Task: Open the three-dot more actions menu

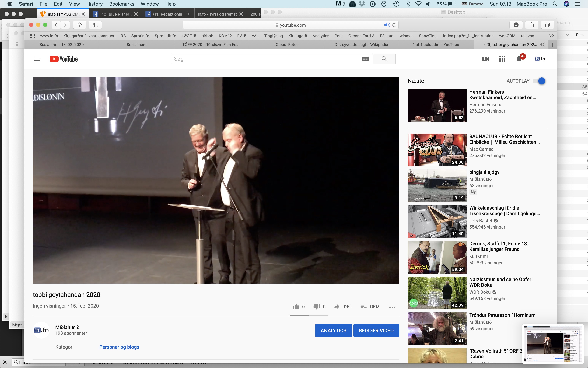Action: tap(392, 307)
